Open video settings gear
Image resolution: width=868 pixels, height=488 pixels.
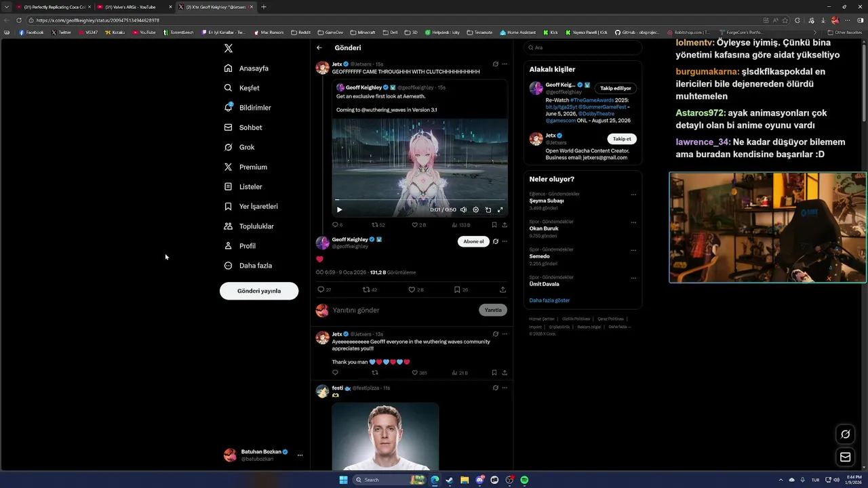(x=476, y=209)
